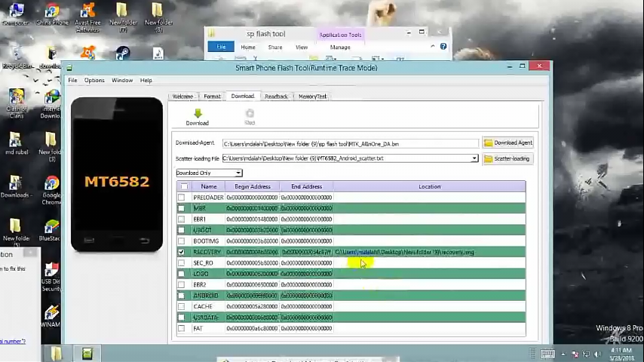Click the greyed-out Stop icon
Image resolution: width=644 pixels, height=362 pixels.
(x=250, y=115)
